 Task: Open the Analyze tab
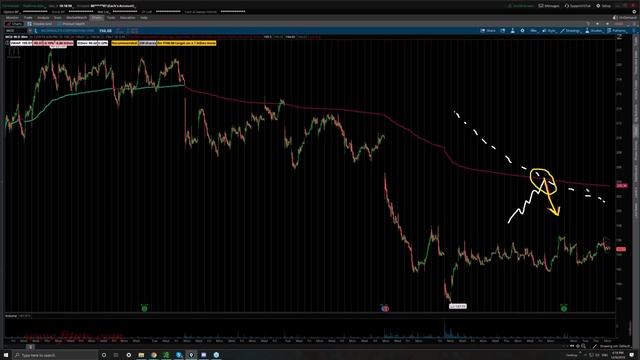(x=43, y=18)
